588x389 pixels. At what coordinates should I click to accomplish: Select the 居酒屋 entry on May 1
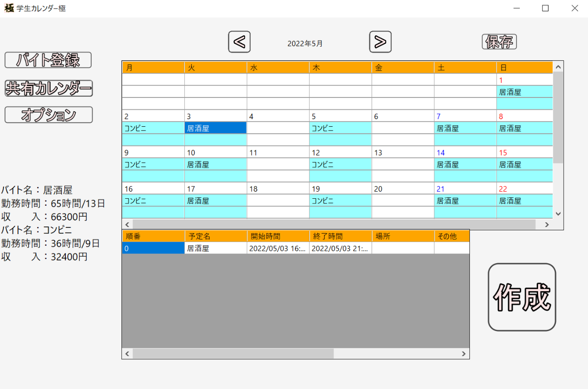pyautogui.click(x=524, y=92)
